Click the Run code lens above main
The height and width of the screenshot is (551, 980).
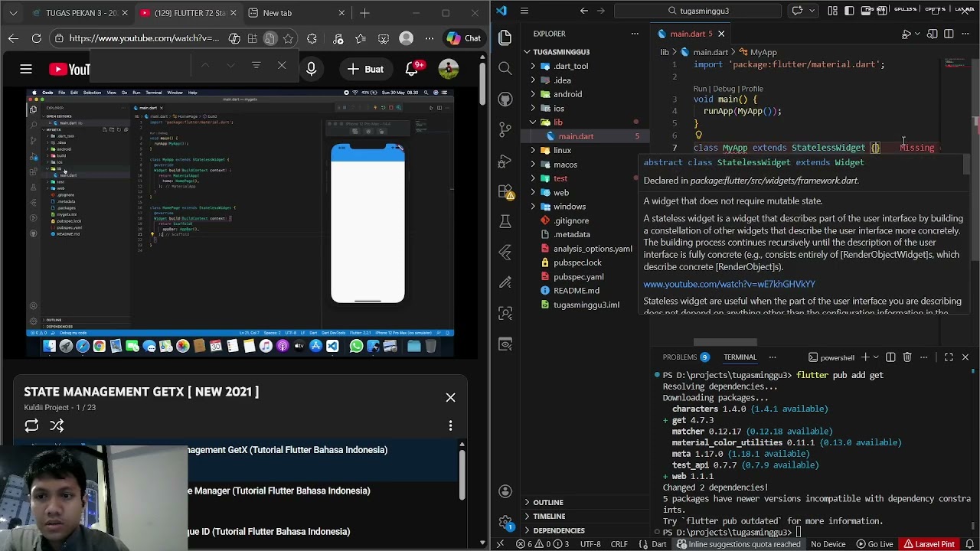700,89
